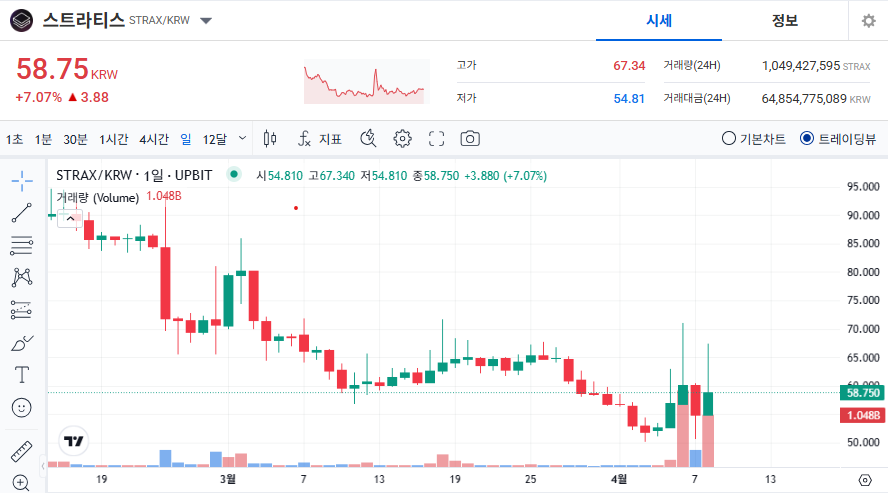The width and height of the screenshot is (888, 493).
Task: Select the 30분 interval
Action: 75,139
